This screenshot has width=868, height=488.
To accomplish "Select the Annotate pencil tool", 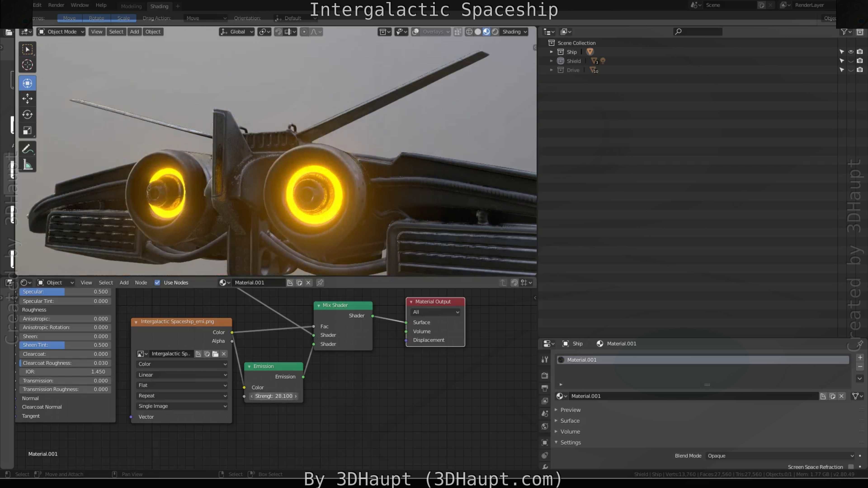I will (27, 149).
